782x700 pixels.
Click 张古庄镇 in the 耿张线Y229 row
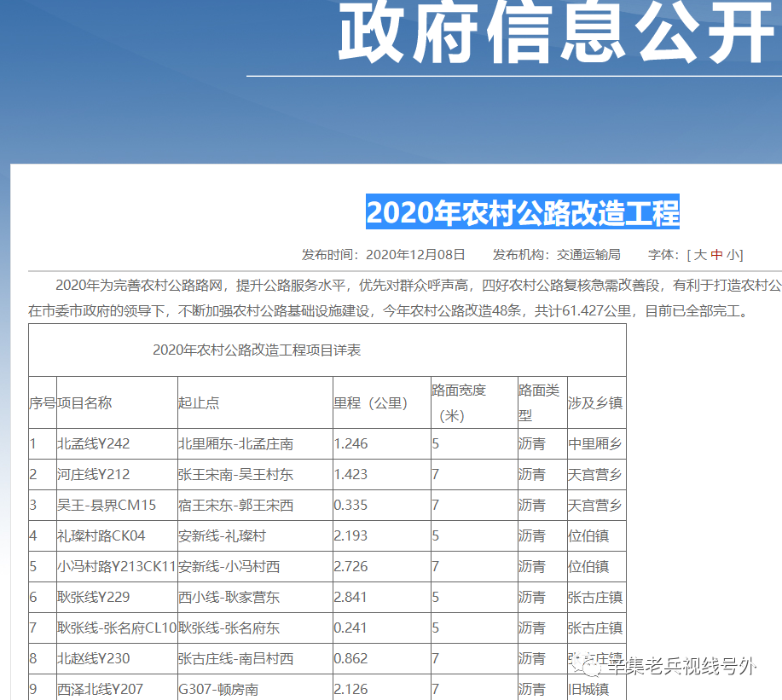pyautogui.click(x=595, y=598)
